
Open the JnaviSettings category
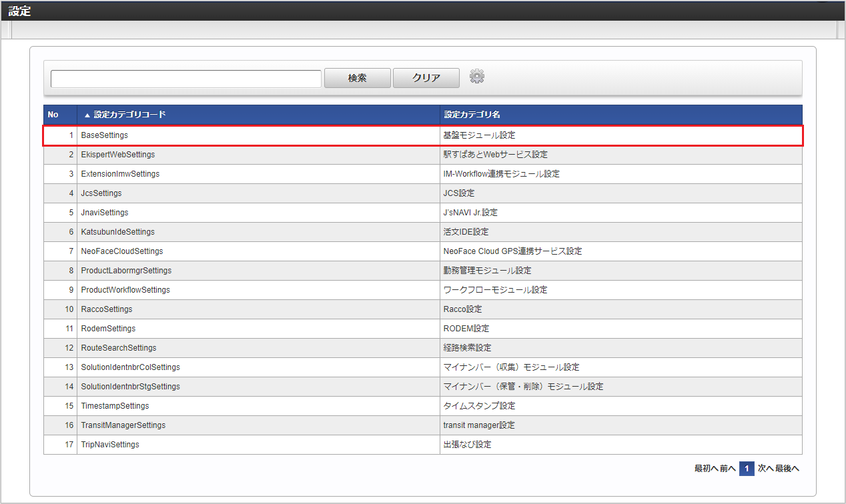[423, 213]
